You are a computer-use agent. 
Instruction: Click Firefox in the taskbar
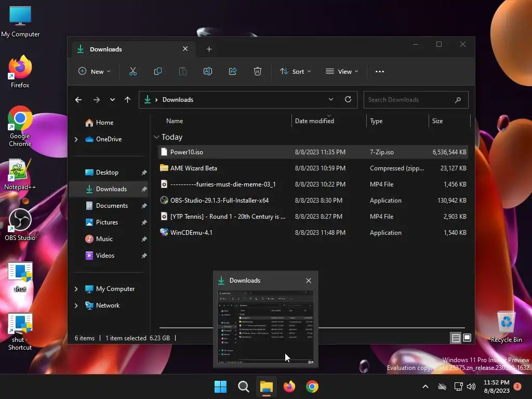289,387
